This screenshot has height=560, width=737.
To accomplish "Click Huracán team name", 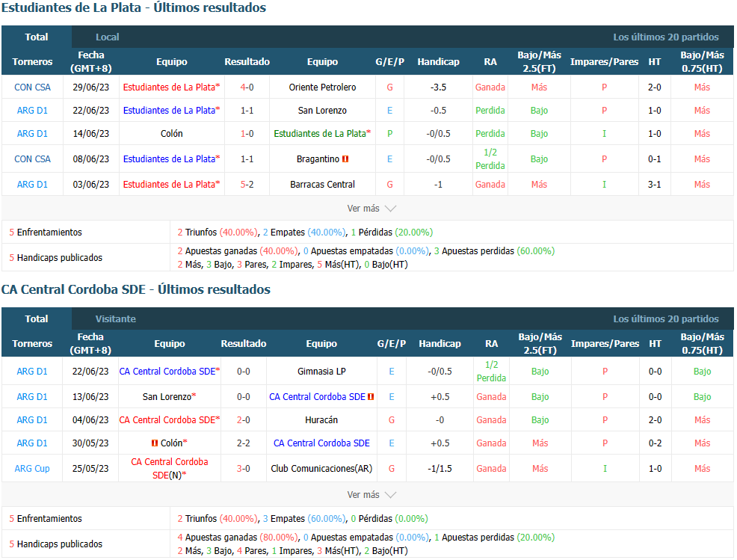I will click(x=321, y=420).
